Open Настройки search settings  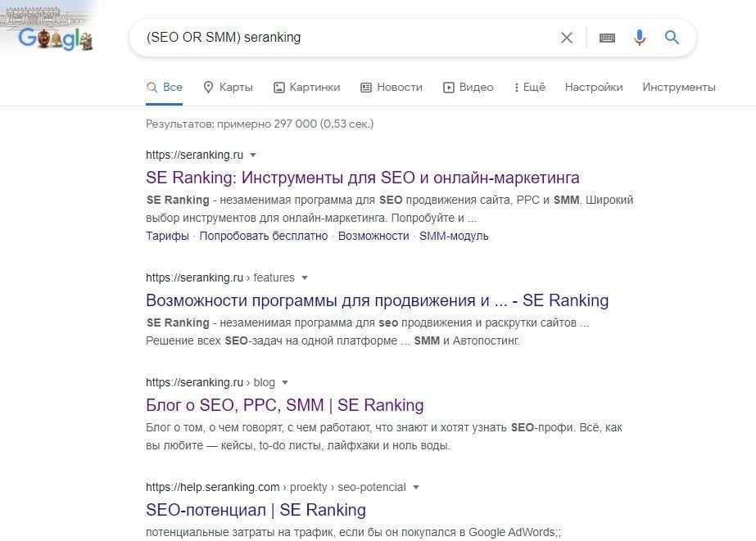click(x=594, y=87)
